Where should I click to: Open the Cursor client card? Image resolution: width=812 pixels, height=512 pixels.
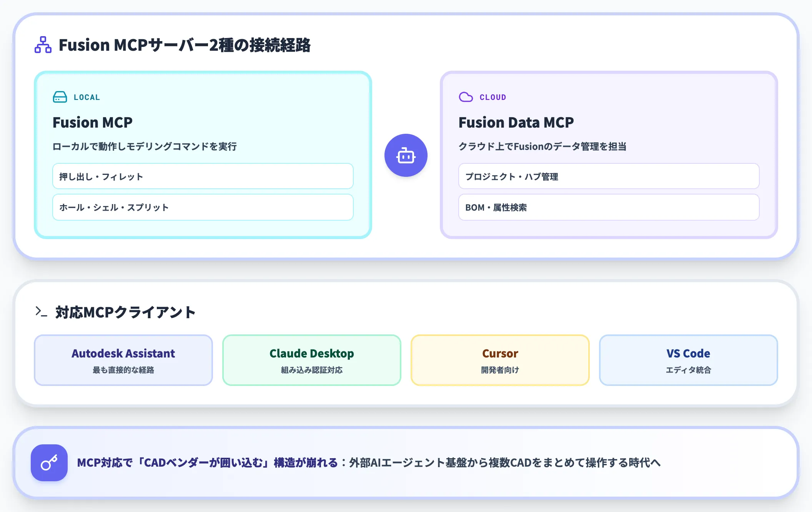point(500,360)
